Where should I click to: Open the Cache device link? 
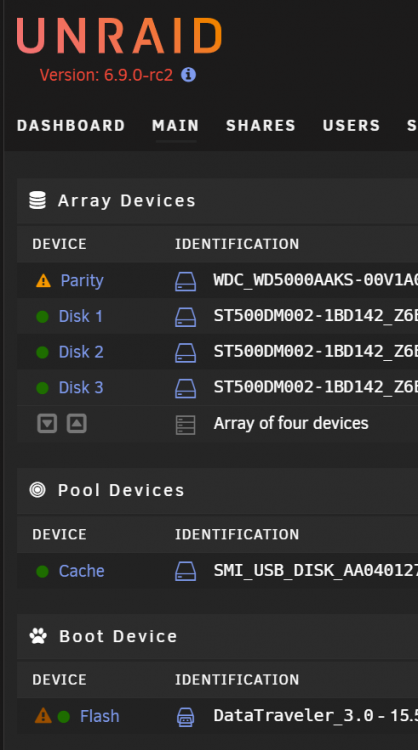[x=81, y=571]
